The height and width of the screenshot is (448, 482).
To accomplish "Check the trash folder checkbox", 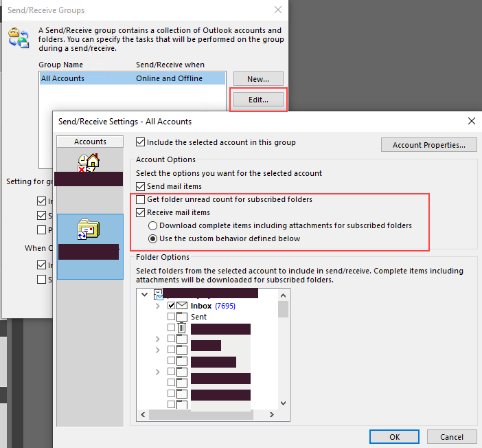I will [171, 327].
